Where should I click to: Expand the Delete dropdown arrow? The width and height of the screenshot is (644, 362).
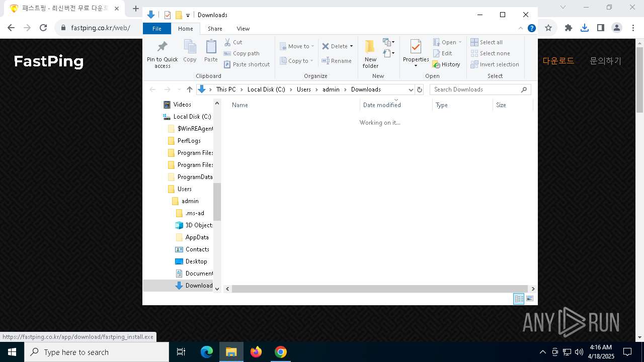351,46
